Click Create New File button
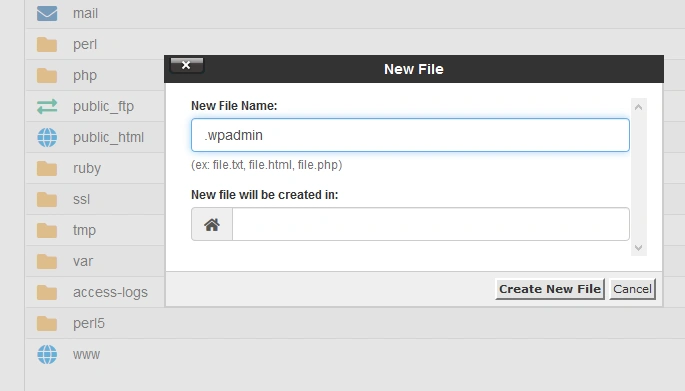Screen dimensions: 685x391 [x=550, y=289]
